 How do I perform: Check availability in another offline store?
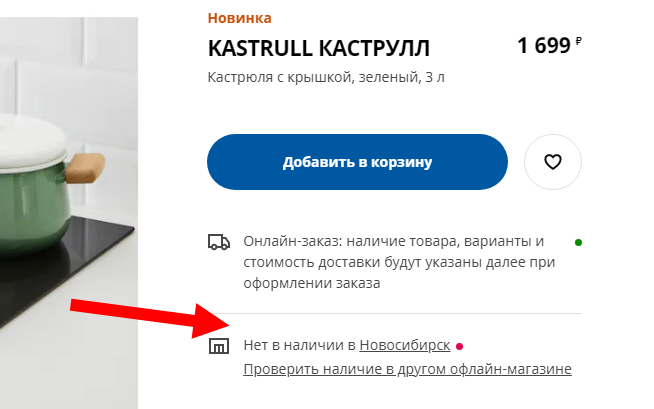coord(407,369)
